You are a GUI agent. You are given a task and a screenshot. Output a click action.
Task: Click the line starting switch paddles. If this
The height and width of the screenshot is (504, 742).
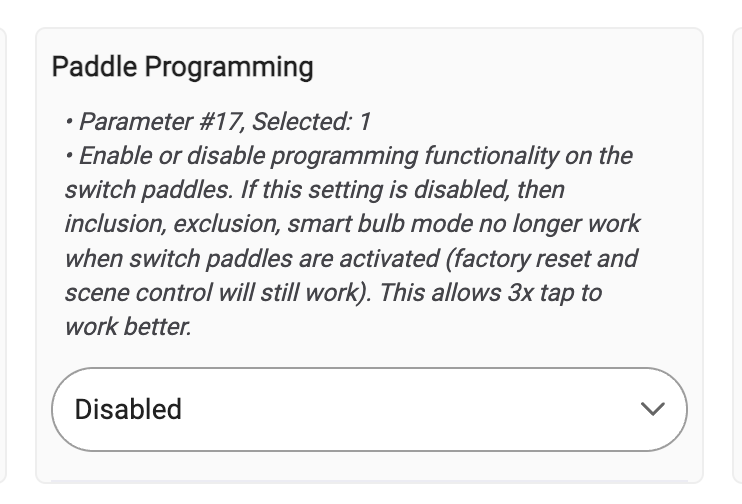315,190
